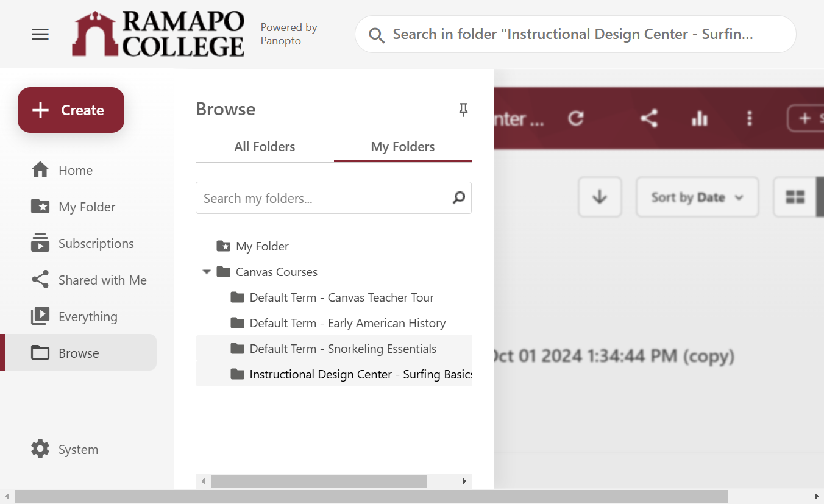Click the Create button
The image size is (824, 504).
(71, 110)
